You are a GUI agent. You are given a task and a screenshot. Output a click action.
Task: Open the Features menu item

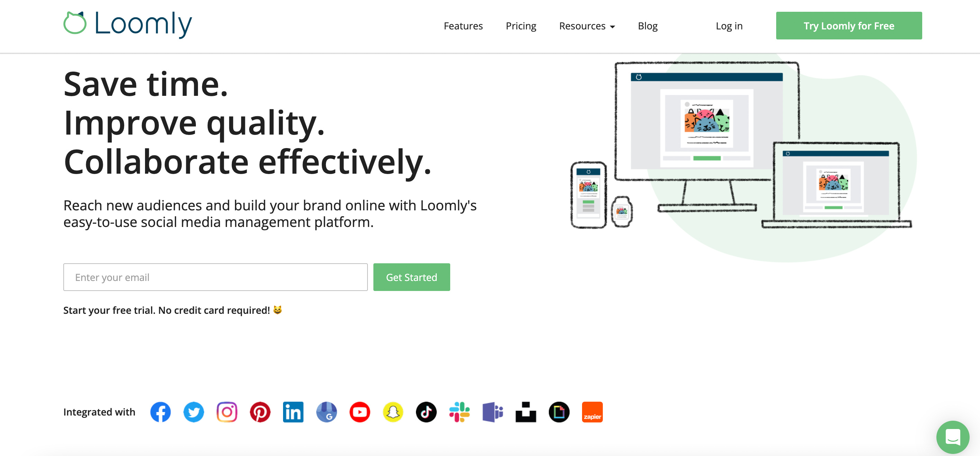463,26
